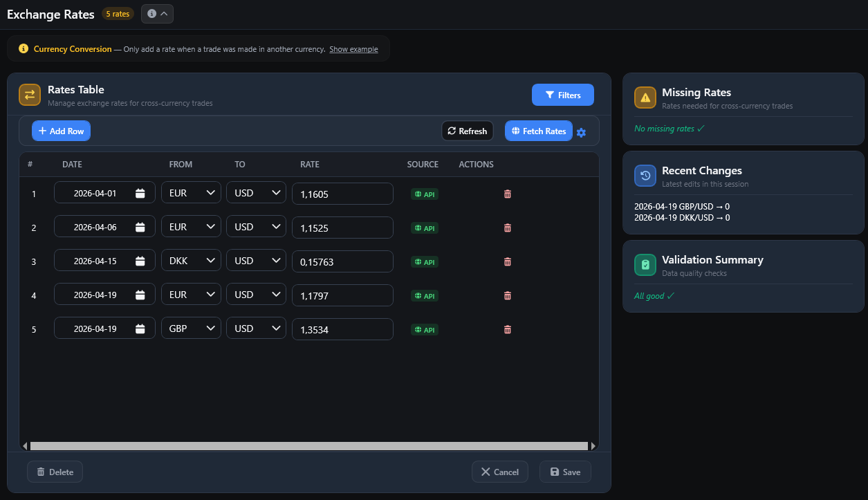The image size is (868, 500).
Task: Delete the GBP row with its trash icon
Action: 508,330
